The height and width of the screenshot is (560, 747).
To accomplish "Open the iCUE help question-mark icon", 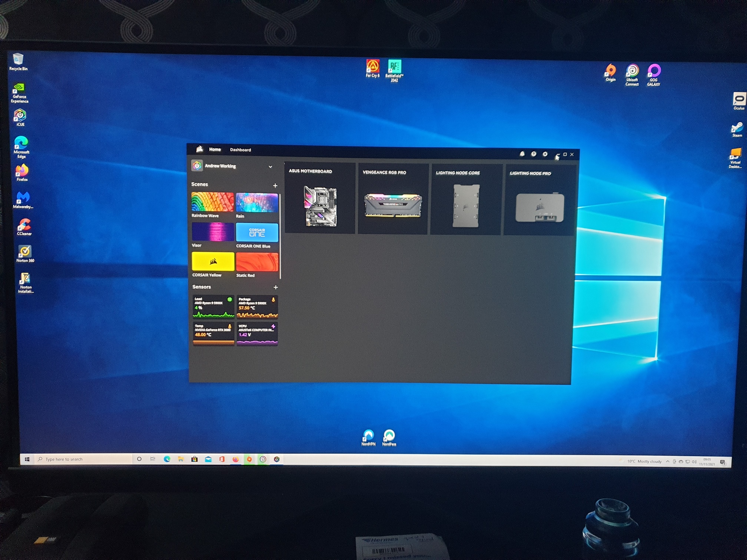I will click(x=534, y=154).
